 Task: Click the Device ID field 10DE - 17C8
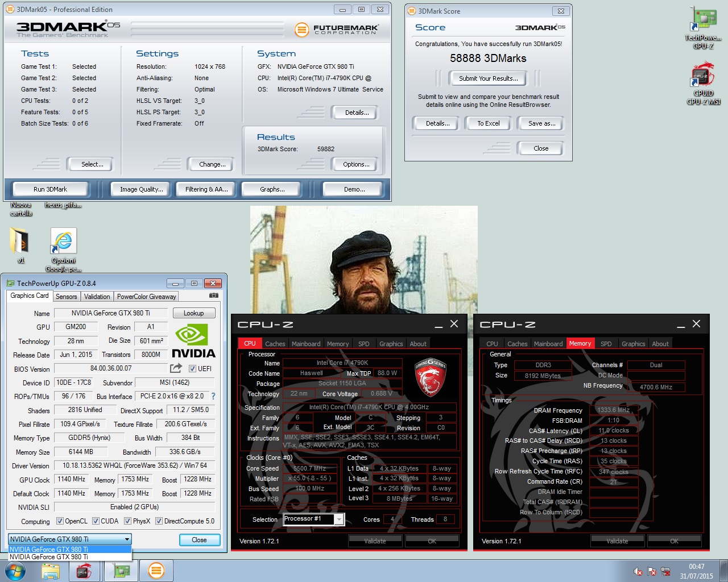[x=74, y=383]
